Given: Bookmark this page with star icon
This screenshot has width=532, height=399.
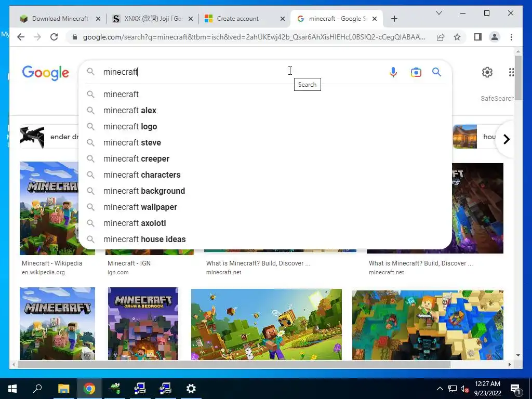Looking at the screenshot, I should point(457,37).
